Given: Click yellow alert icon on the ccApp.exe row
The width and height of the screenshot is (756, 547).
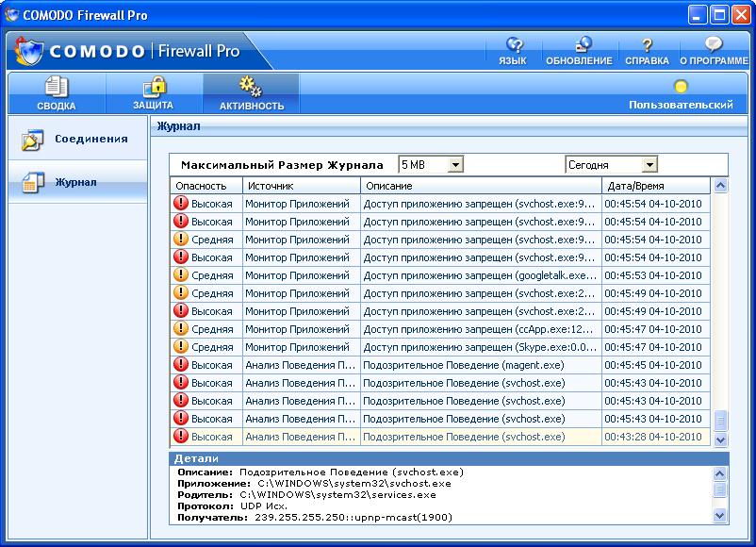Looking at the screenshot, I should coord(181,328).
